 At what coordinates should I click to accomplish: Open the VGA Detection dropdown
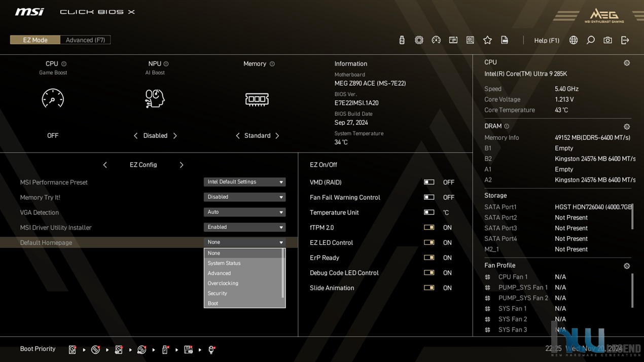(244, 212)
